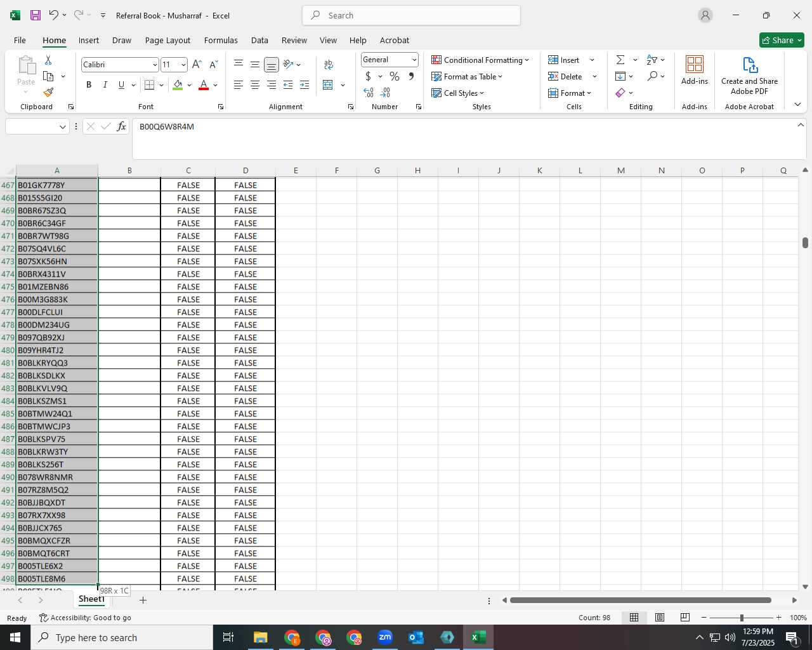The width and height of the screenshot is (812, 650).
Task: Open the Add-ins pane
Action: 695,70
